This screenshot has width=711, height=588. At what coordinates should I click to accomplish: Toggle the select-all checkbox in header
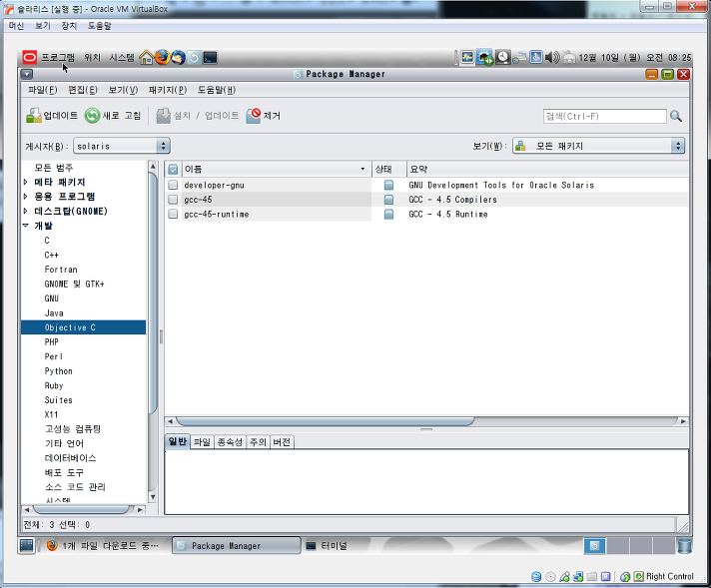pyautogui.click(x=173, y=170)
